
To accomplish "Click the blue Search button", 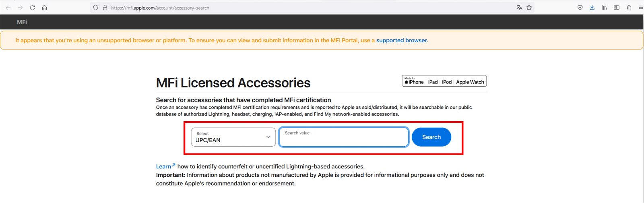I will 431,137.
